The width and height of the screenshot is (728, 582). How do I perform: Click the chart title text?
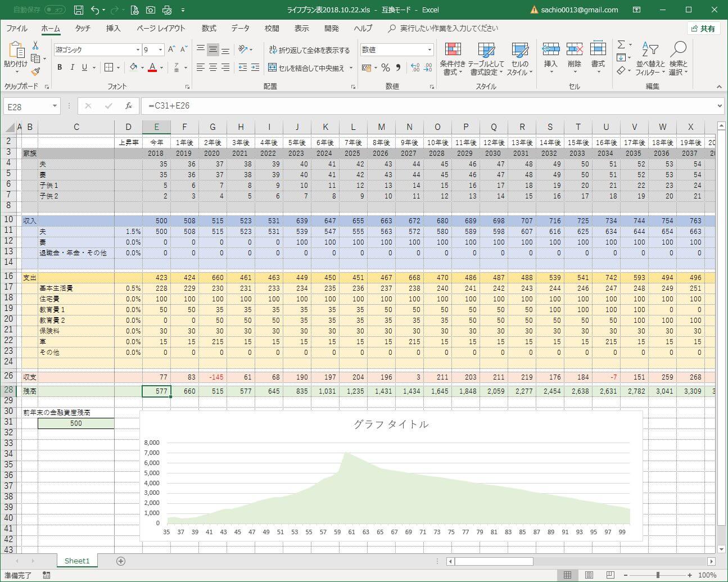[x=391, y=424]
